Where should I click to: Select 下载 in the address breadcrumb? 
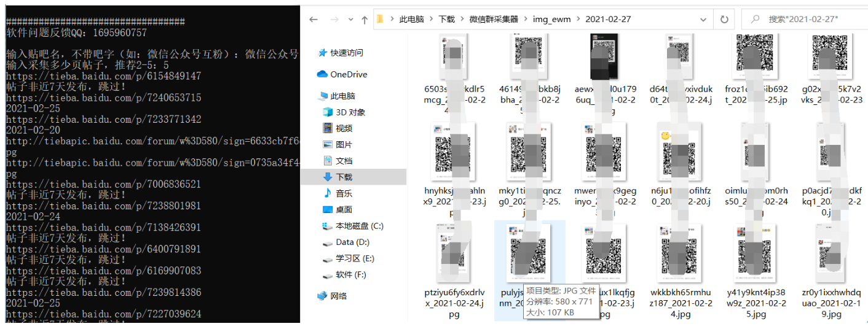click(447, 19)
